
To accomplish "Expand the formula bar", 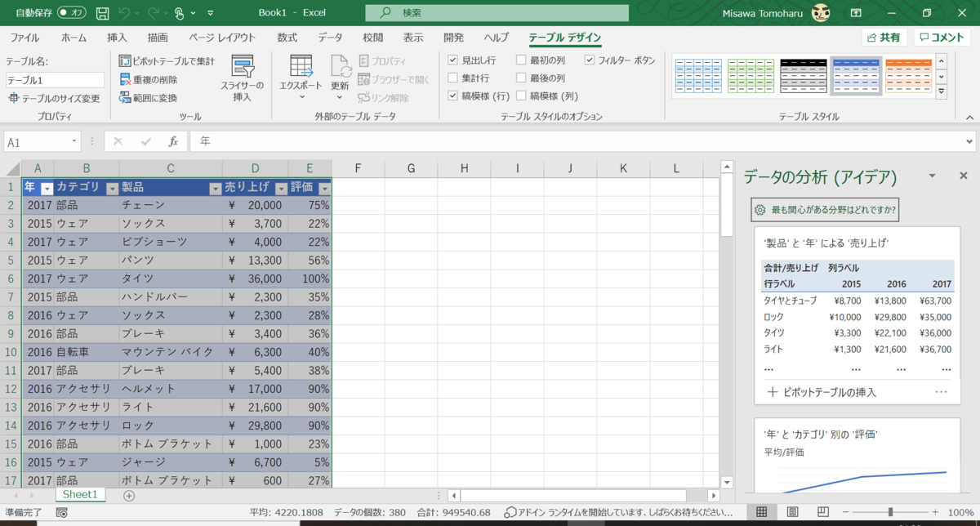I will (969, 141).
